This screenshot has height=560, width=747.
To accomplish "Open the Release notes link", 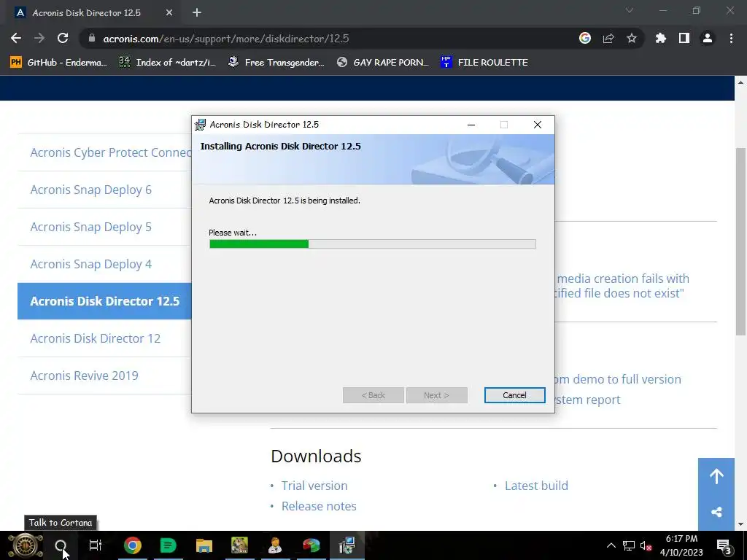I will 319,506.
